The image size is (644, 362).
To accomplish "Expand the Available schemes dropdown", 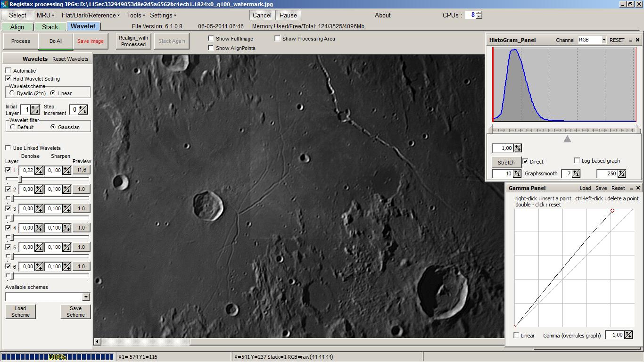I will (86, 297).
